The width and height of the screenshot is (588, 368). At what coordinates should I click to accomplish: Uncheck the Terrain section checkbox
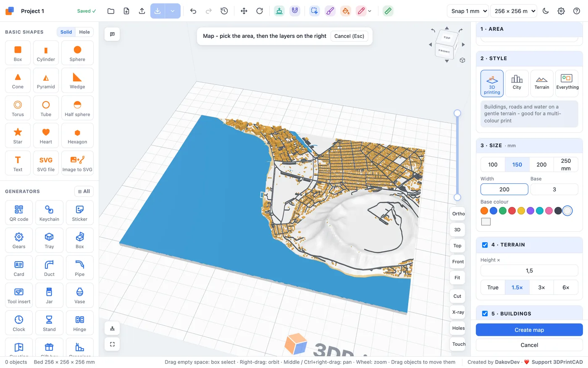485,245
